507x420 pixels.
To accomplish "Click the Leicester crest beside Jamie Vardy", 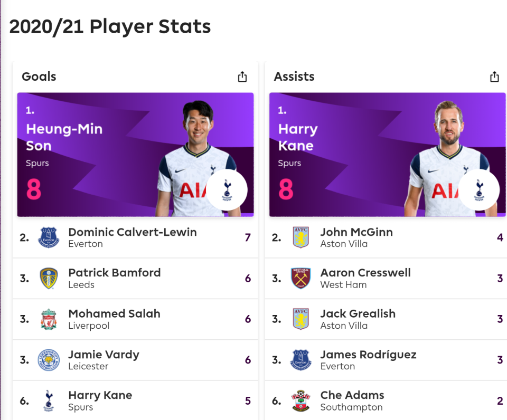I will coord(49,360).
